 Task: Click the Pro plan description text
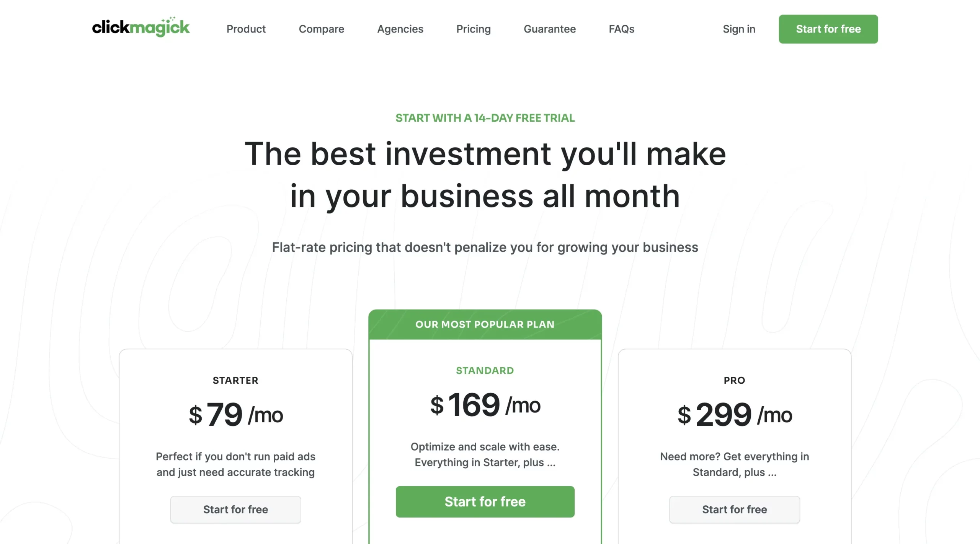(x=734, y=464)
